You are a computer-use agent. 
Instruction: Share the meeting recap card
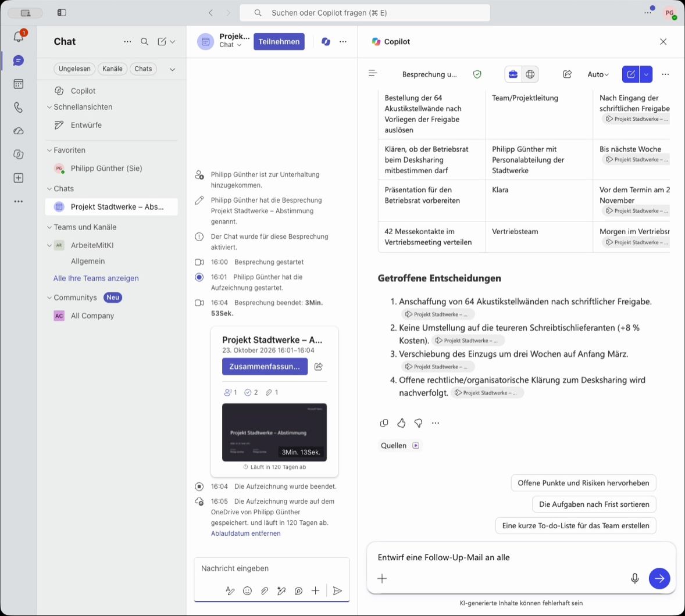tap(319, 366)
